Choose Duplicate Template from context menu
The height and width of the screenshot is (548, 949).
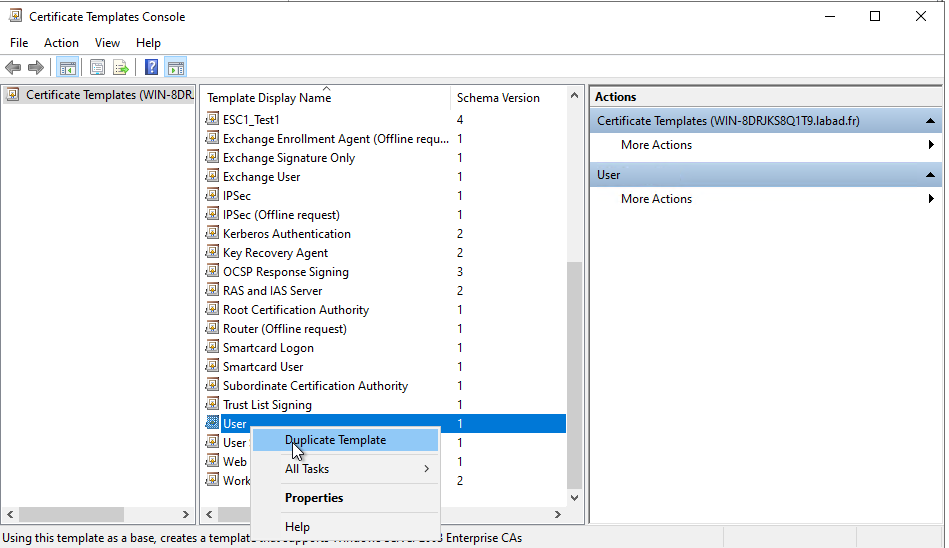tap(335, 440)
